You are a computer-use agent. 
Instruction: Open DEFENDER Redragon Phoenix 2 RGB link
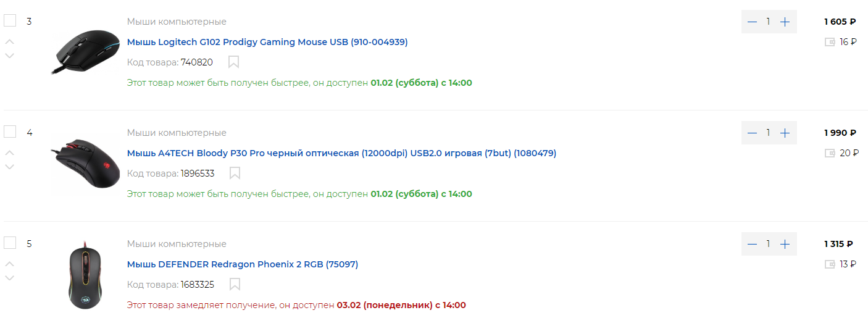point(243,264)
